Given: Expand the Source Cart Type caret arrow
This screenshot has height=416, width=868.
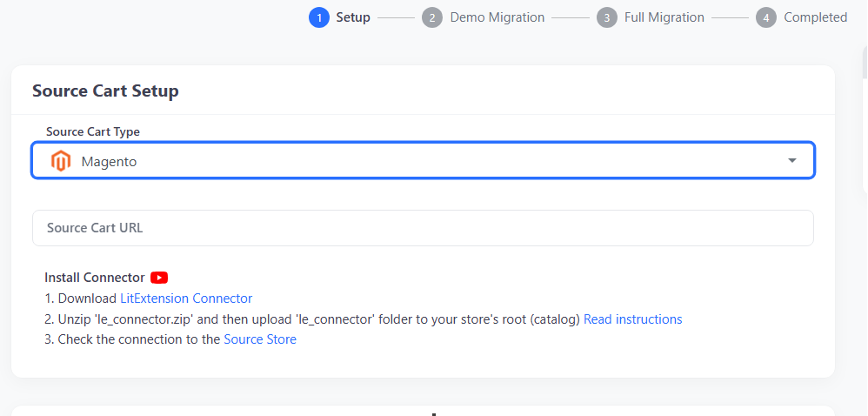Looking at the screenshot, I should point(792,161).
